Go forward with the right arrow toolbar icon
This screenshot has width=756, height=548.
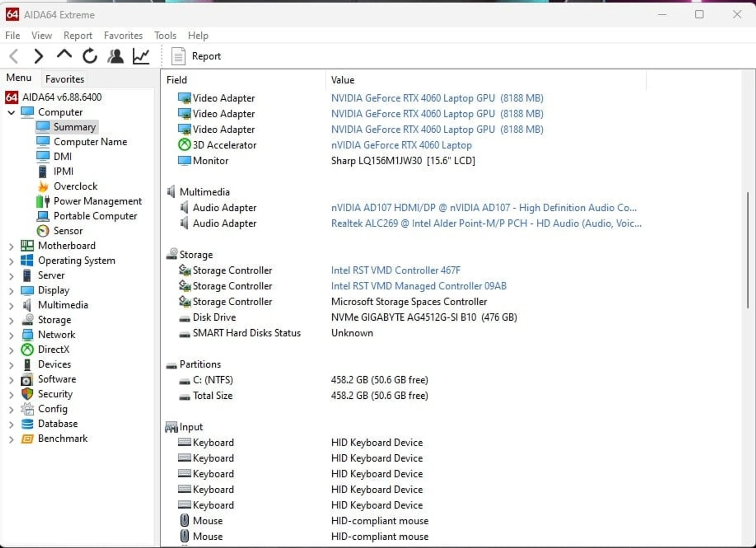click(x=38, y=56)
